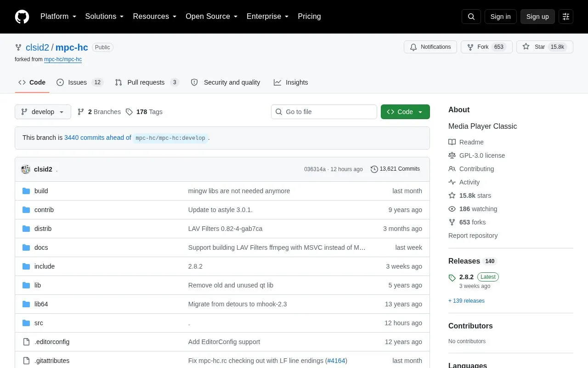Click the Notifications button
This screenshot has width=588, height=368.
point(430,47)
